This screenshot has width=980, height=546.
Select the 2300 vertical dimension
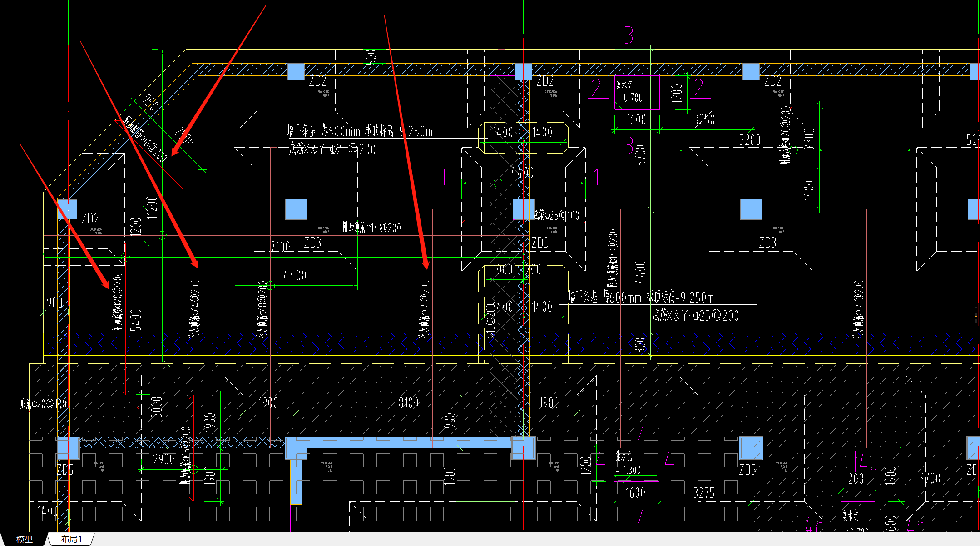809,139
